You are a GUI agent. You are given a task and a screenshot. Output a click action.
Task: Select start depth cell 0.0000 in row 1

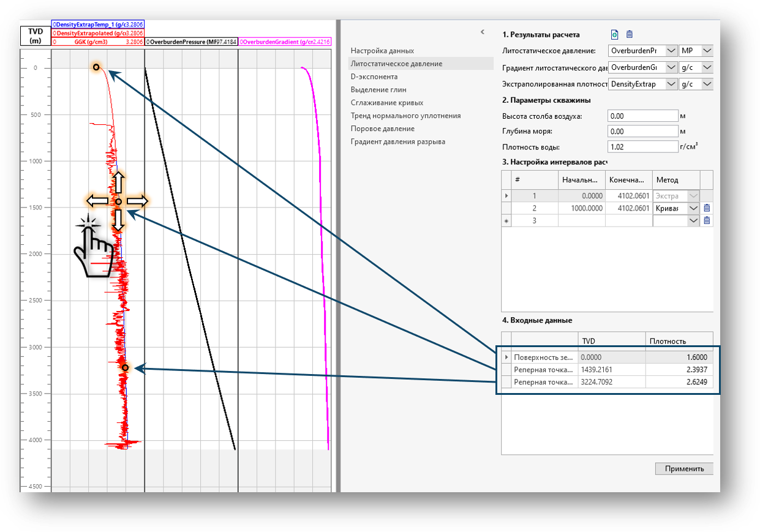(x=581, y=196)
